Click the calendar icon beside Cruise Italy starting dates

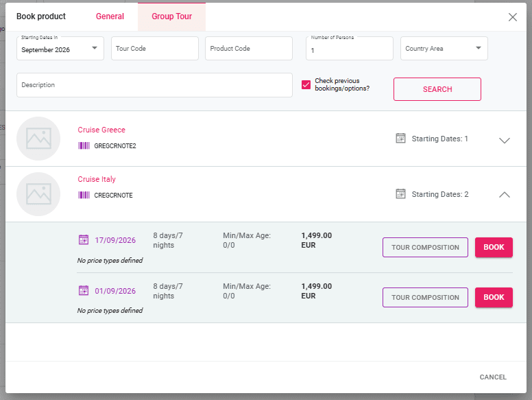[x=401, y=194]
